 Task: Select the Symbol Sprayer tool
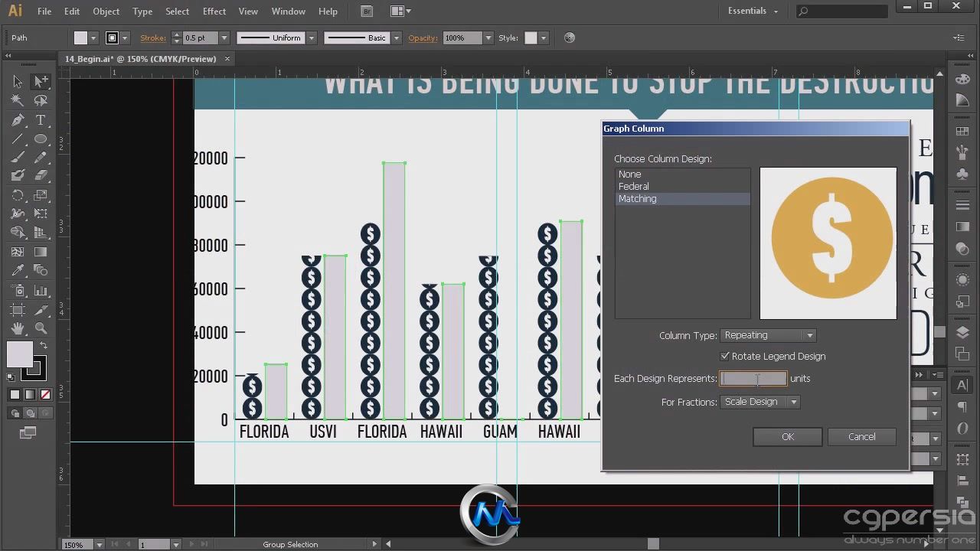point(18,291)
